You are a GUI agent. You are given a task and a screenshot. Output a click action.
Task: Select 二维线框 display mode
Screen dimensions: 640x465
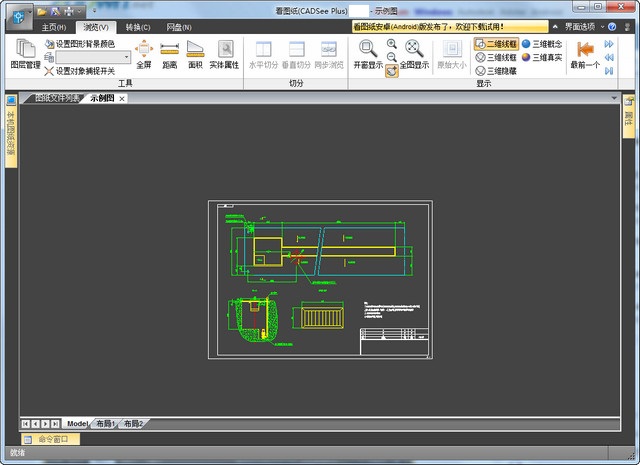[496, 44]
